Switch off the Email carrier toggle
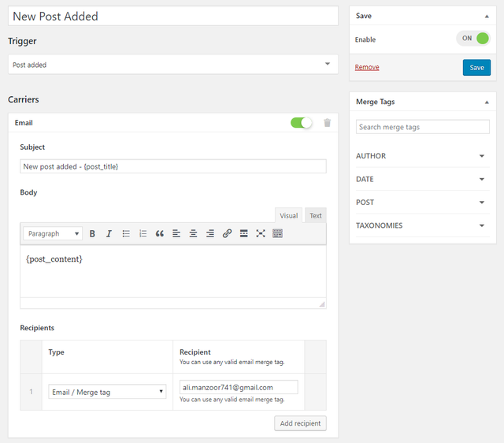 click(301, 122)
